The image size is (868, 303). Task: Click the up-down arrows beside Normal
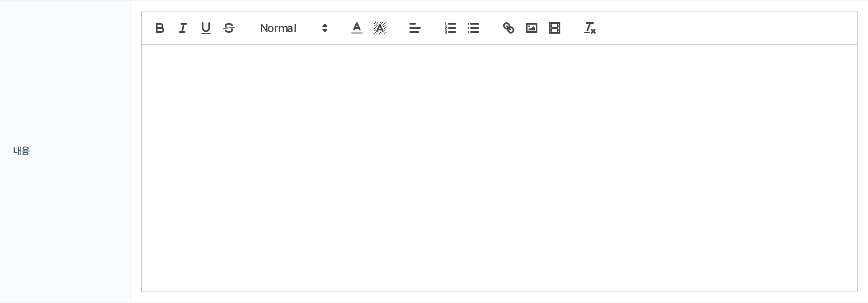(325, 28)
